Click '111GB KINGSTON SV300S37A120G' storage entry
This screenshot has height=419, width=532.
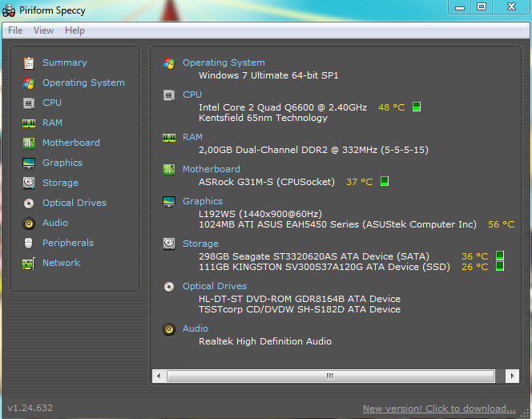coord(324,267)
